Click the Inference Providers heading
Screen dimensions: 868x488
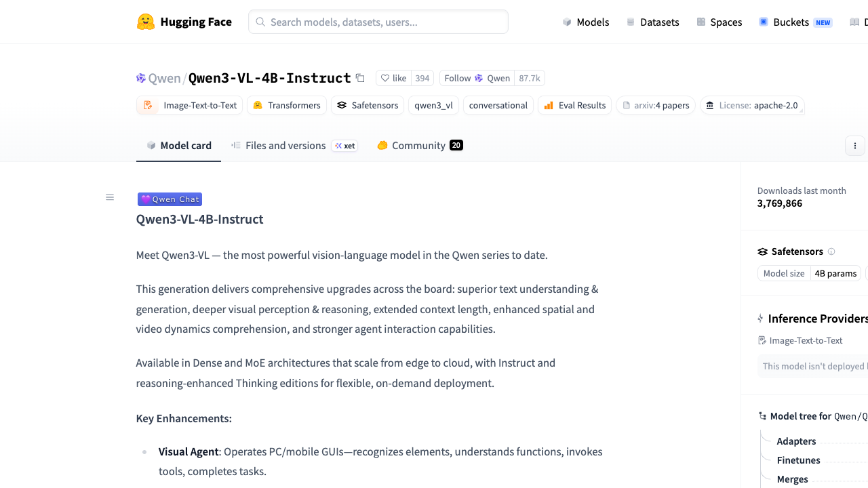[818, 319]
